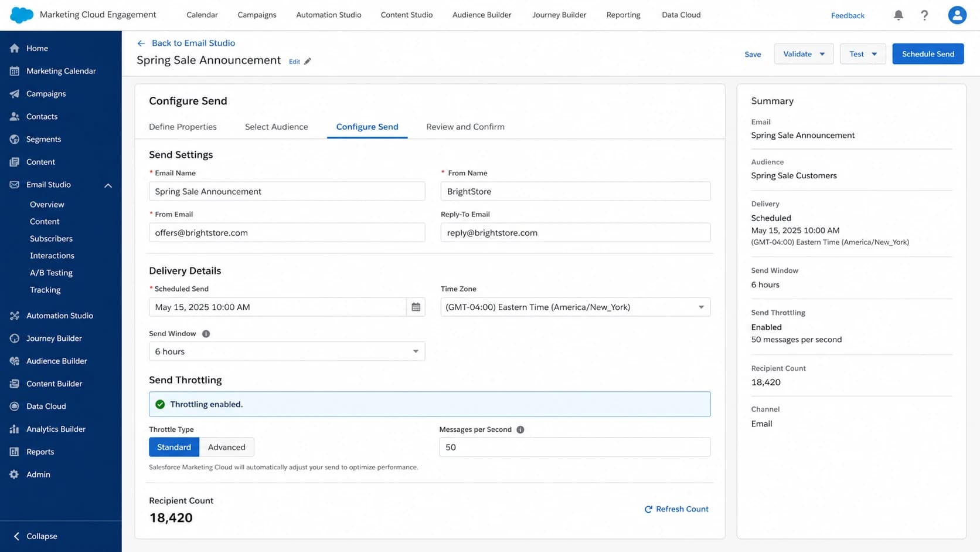The image size is (980, 552).
Task: Click the back arrow to Email Studio
Action: (141, 43)
